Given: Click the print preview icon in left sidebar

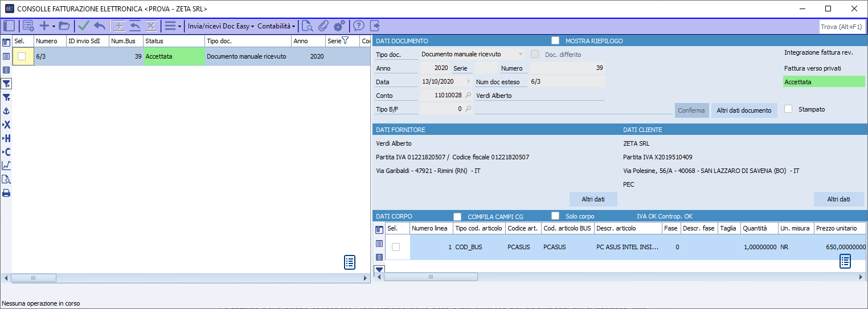Looking at the screenshot, I should [6, 179].
